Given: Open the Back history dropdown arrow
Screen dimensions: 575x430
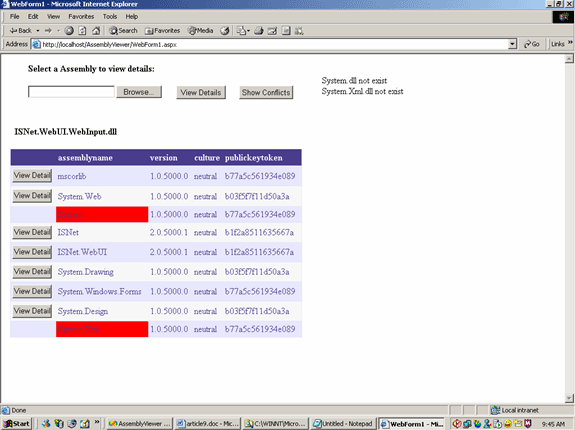Looking at the screenshot, I should tap(38, 31).
